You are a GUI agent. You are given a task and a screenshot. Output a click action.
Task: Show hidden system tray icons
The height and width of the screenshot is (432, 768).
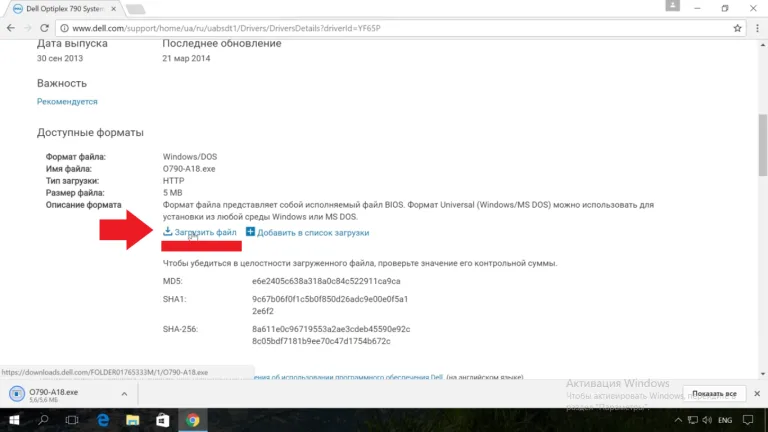pyautogui.click(x=678, y=420)
